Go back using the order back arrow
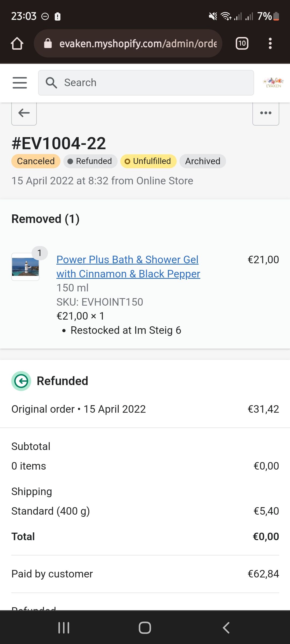The height and width of the screenshot is (644, 290). tap(24, 113)
